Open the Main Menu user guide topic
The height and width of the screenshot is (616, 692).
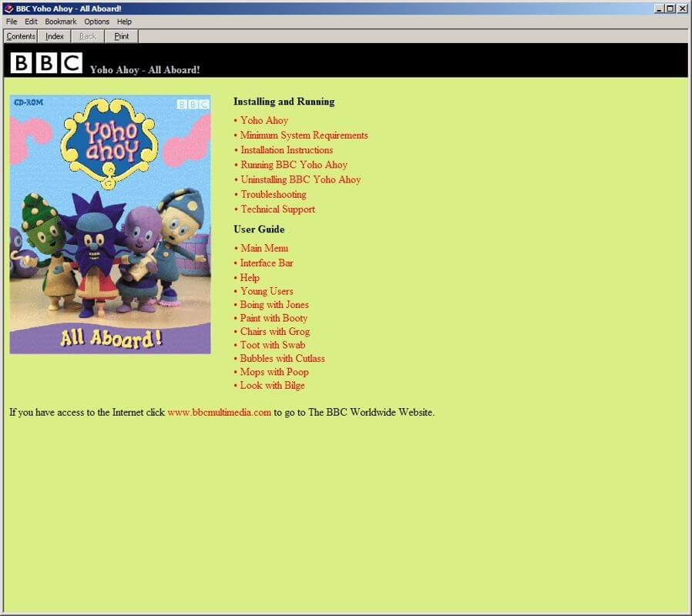[x=264, y=248]
